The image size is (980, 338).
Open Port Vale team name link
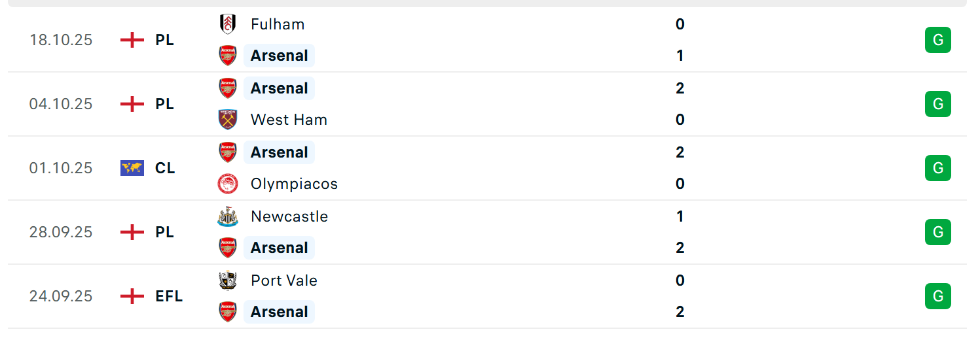(284, 280)
